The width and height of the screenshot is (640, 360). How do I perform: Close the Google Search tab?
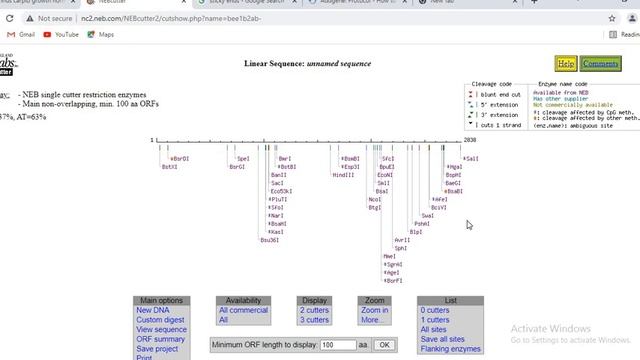point(294,2)
